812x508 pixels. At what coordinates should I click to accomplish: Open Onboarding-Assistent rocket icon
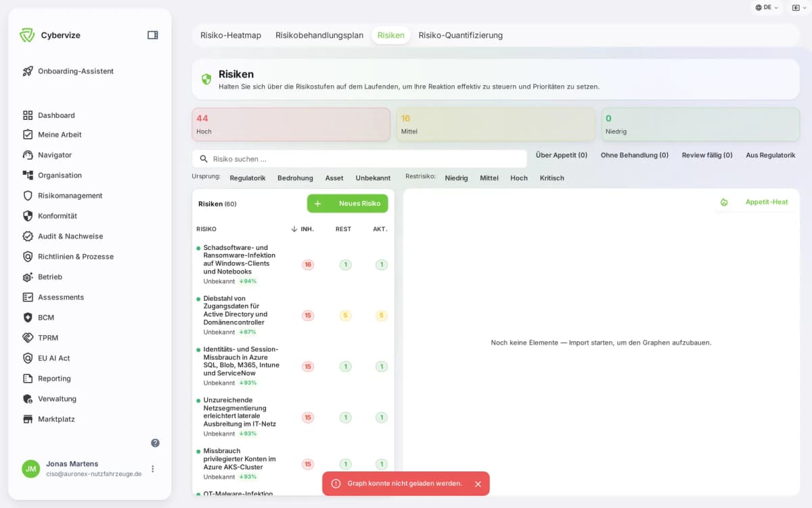[28, 71]
